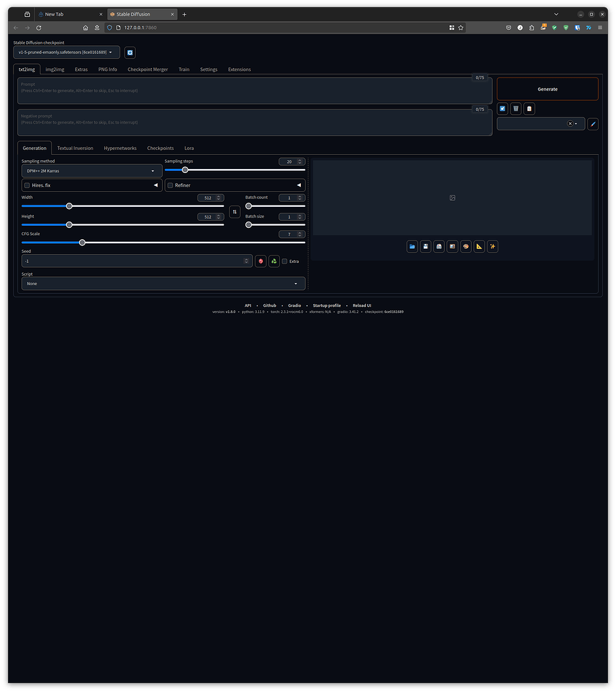Viewport: 616px width, 692px height.
Task: Refresh the checkpoint list
Action: (x=129, y=52)
